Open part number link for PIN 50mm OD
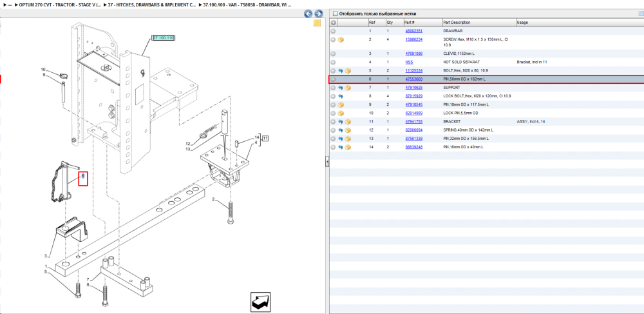 [x=413, y=79]
